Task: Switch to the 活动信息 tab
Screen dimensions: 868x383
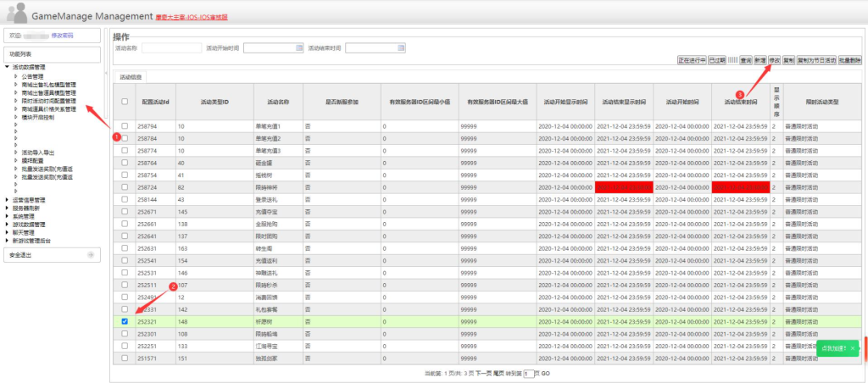Action: click(131, 77)
